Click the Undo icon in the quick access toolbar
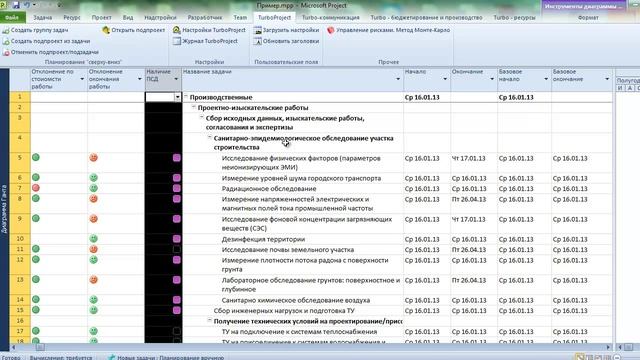This screenshot has width=640, height=360. click(x=27, y=5)
